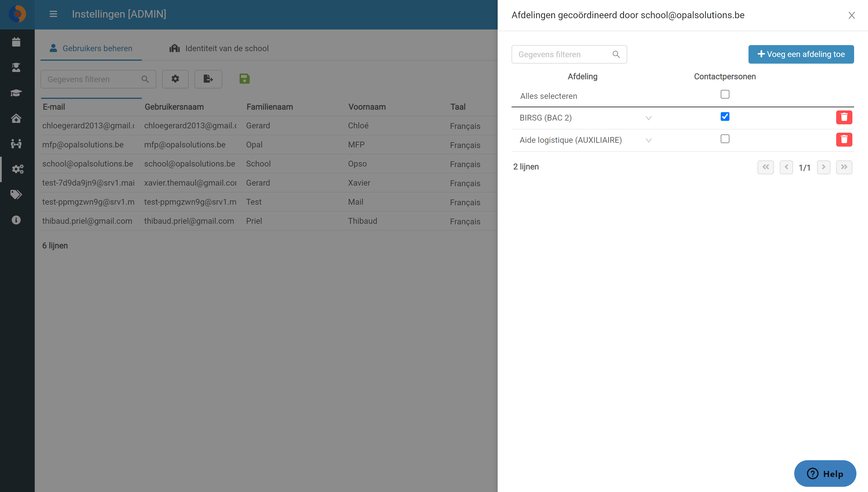Click the green save icon
Image resolution: width=868 pixels, height=492 pixels.
pyautogui.click(x=244, y=79)
